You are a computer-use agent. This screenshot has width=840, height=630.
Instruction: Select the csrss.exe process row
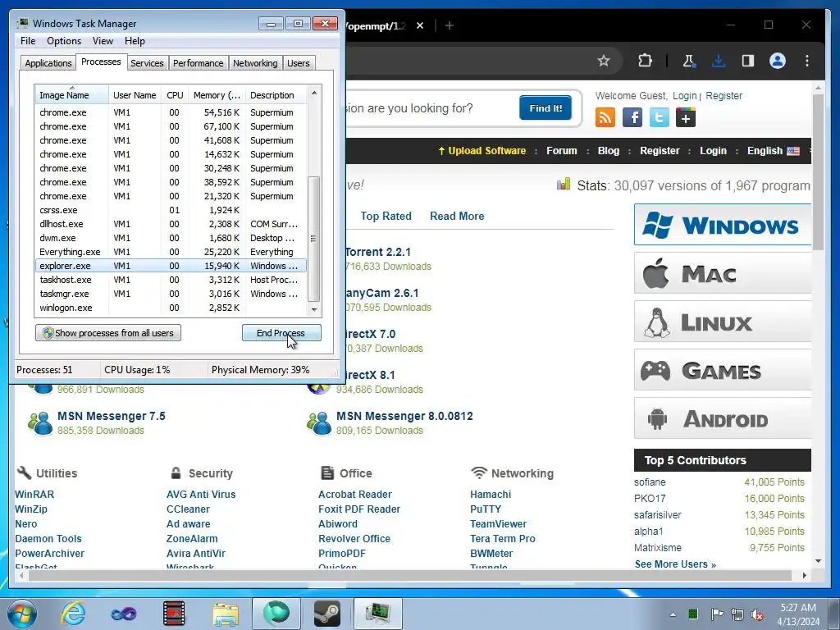pos(171,210)
